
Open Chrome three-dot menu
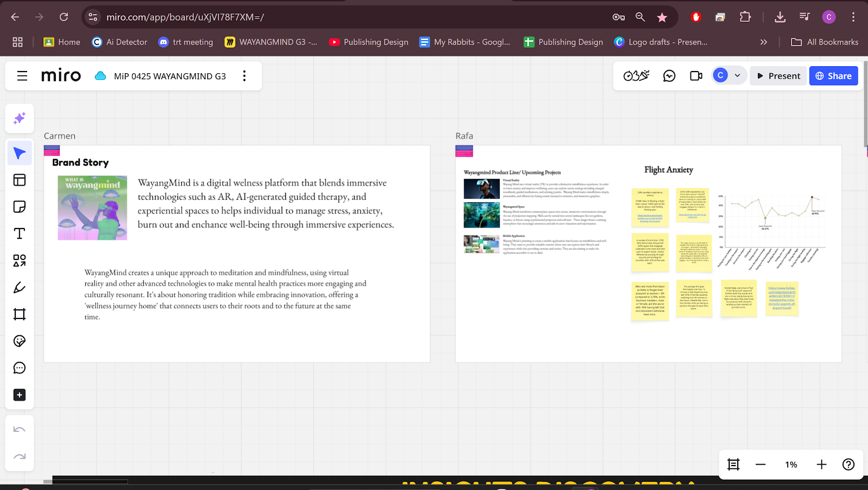[853, 17]
